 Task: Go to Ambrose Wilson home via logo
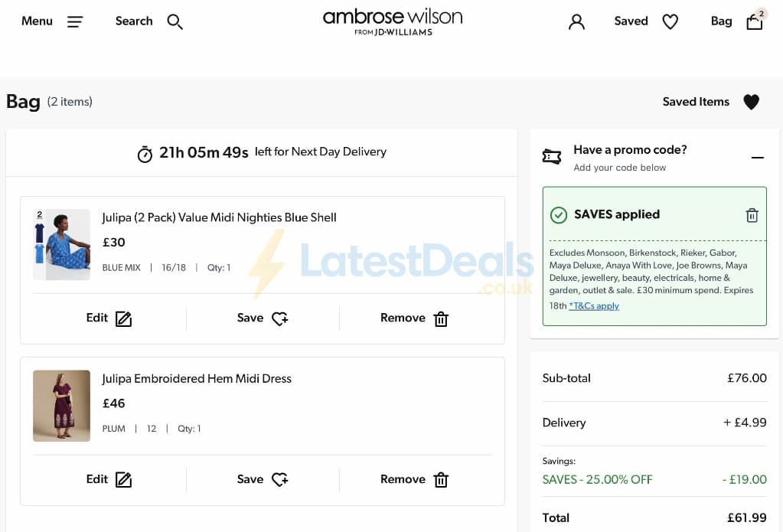(x=393, y=22)
